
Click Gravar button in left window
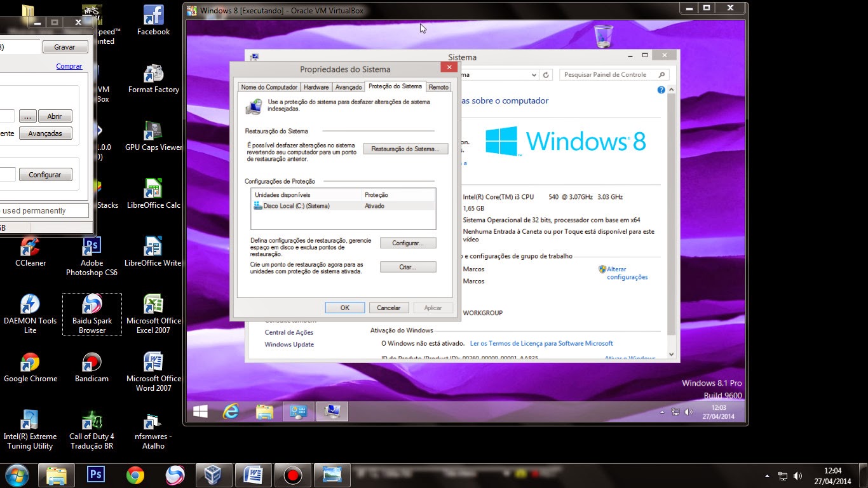pyautogui.click(x=65, y=47)
